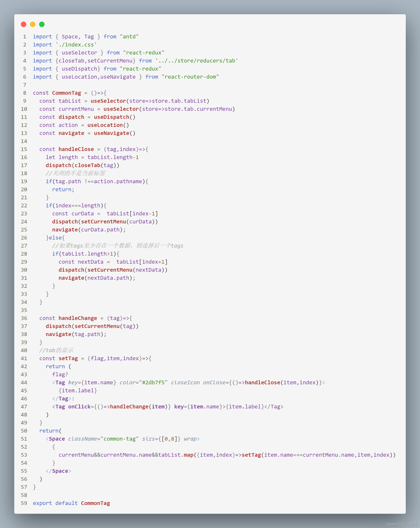420x528 pixels.
Task: Click handleClose in its line 15 declaration
Action: click(x=76, y=149)
